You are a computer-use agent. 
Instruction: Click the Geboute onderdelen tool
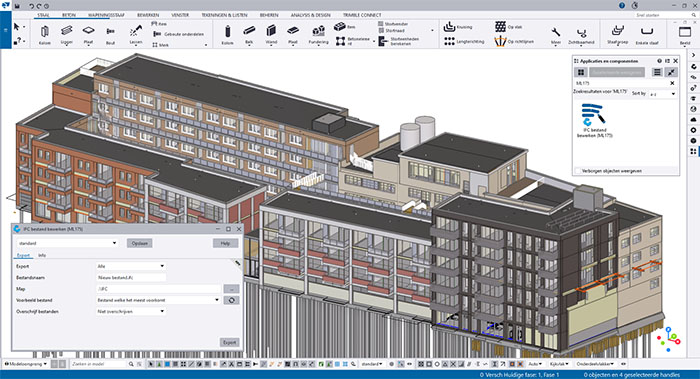point(179,34)
